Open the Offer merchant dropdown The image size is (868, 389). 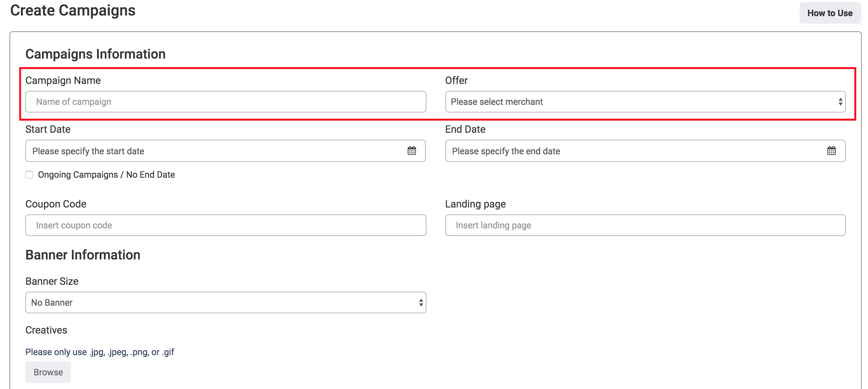645,102
